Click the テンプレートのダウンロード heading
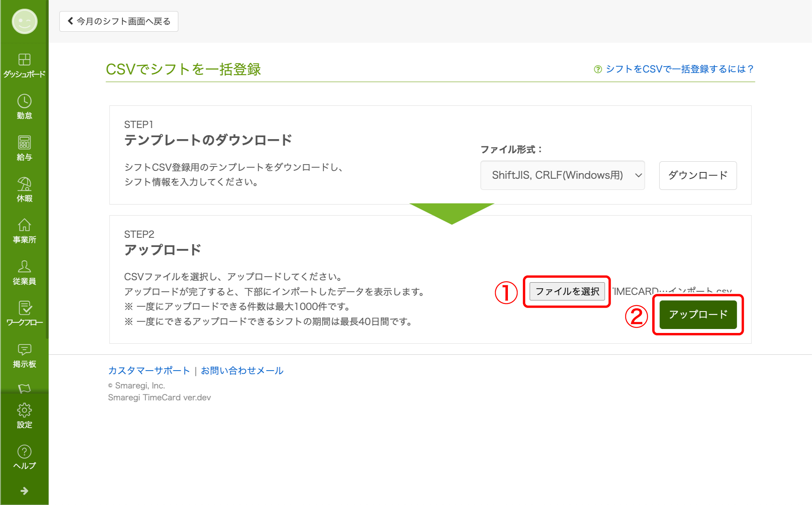 208,140
